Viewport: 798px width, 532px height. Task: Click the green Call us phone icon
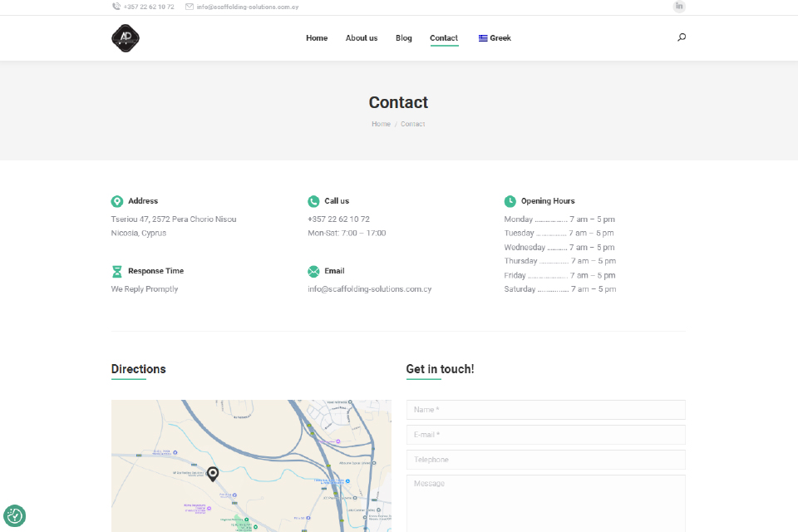pyautogui.click(x=313, y=201)
